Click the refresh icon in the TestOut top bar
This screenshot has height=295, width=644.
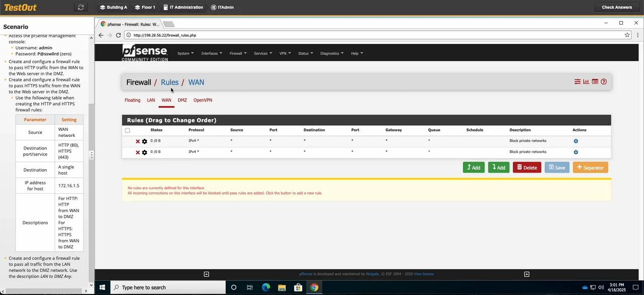[80, 7]
